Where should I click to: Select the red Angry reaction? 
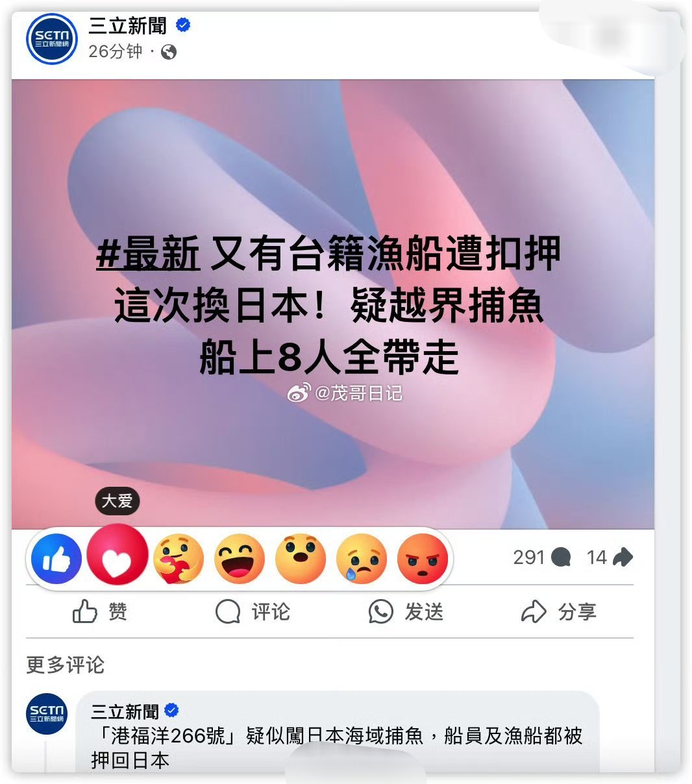point(423,559)
